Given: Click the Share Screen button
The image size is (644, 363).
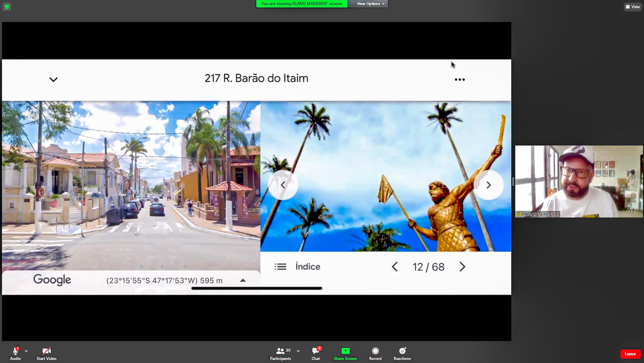Looking at the screenshot, I should [x=345, y=351].
